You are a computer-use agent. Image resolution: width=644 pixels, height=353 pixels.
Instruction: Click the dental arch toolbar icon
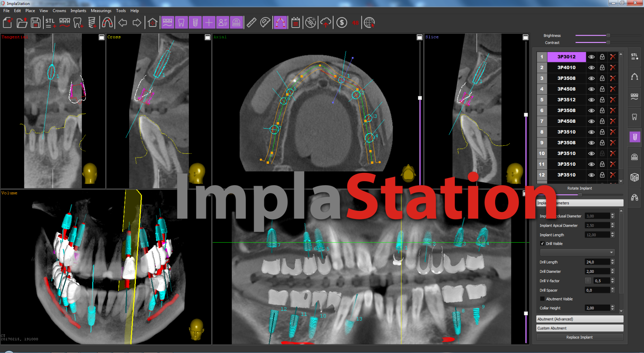[x=107, y=23]
